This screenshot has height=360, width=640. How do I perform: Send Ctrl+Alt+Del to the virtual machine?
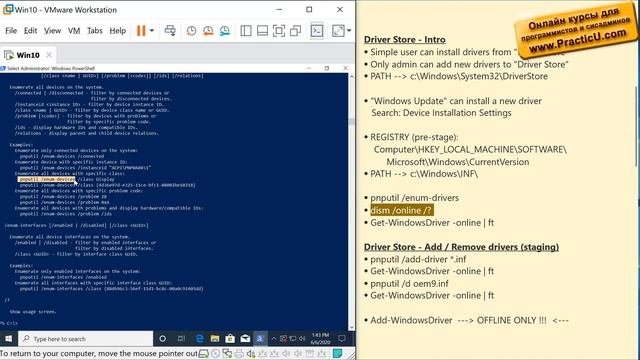170,31
